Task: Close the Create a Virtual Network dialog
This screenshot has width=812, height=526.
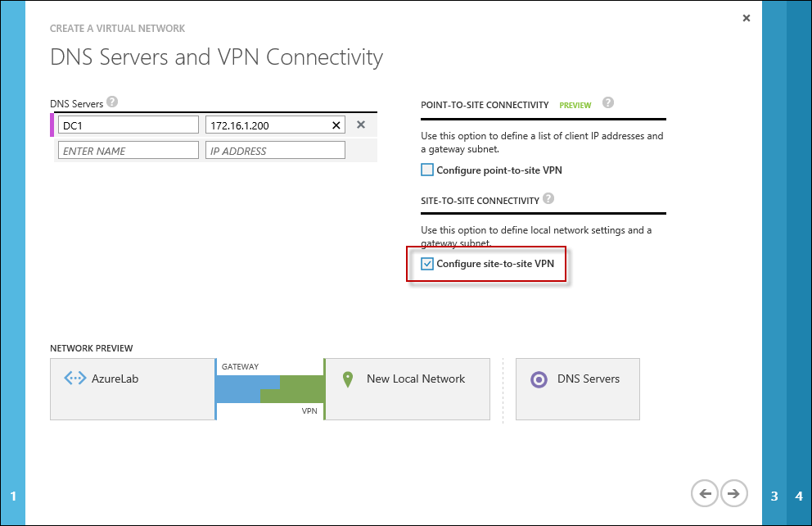Action: pos(746,18)
